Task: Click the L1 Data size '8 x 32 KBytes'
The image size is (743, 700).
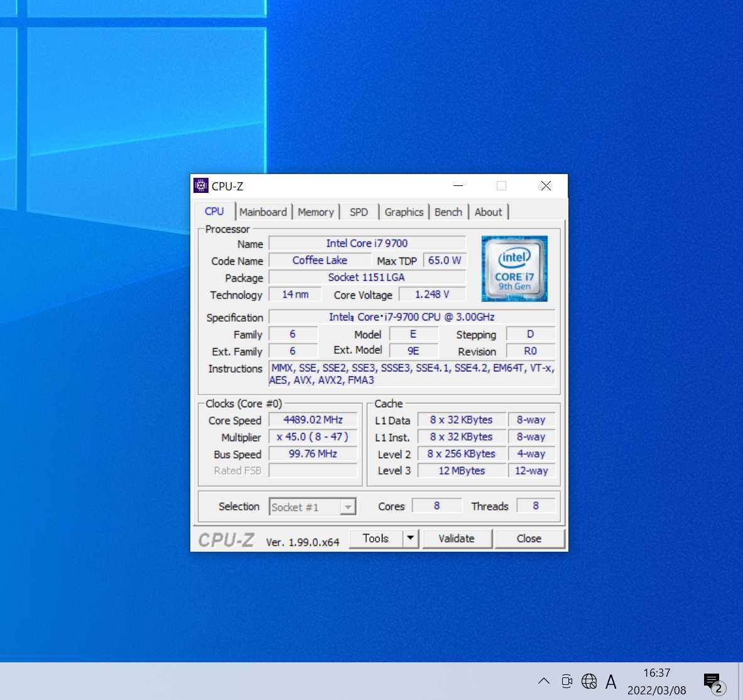Action: pyautogui.click(x=461, y=419)
